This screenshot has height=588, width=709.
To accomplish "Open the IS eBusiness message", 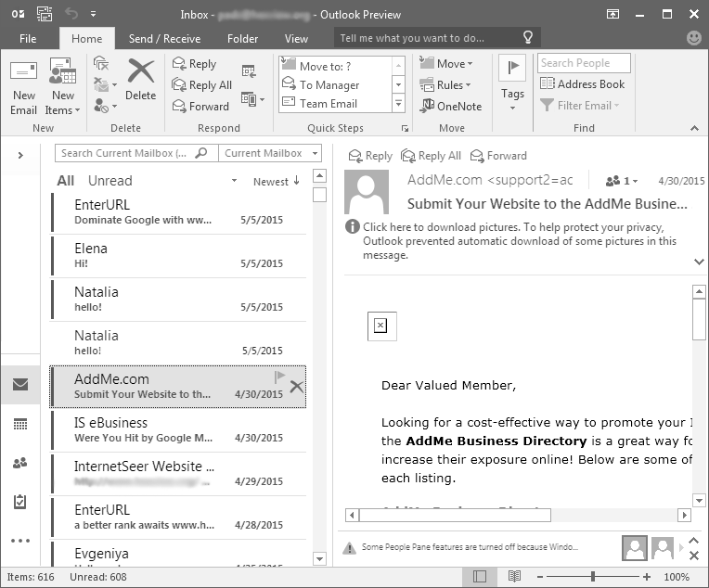I will point(178,430).
